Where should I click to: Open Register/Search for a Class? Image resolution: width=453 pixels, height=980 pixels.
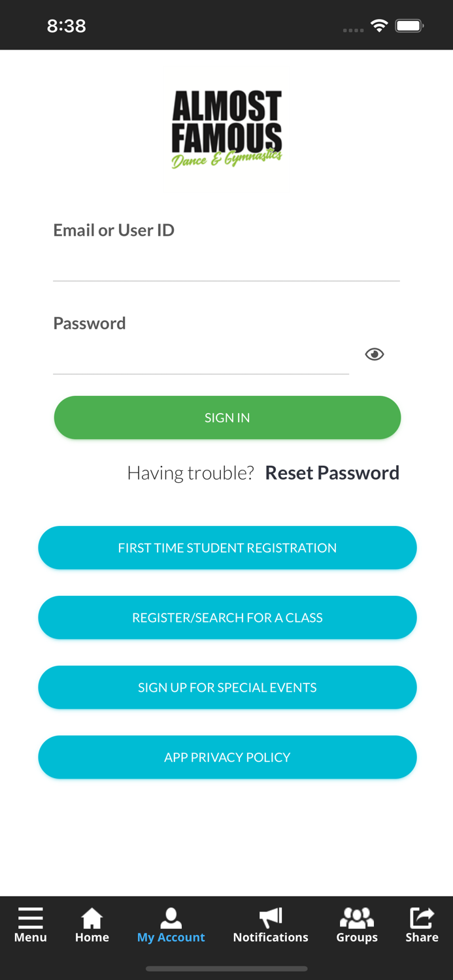tap(227, 617)
